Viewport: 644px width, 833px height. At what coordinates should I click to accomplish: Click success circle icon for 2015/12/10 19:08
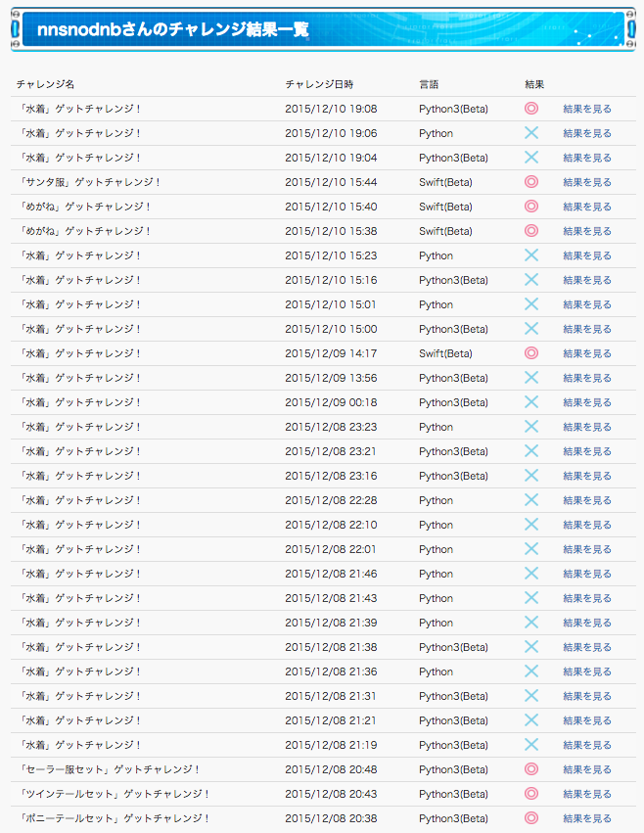(x=531, y=109)
